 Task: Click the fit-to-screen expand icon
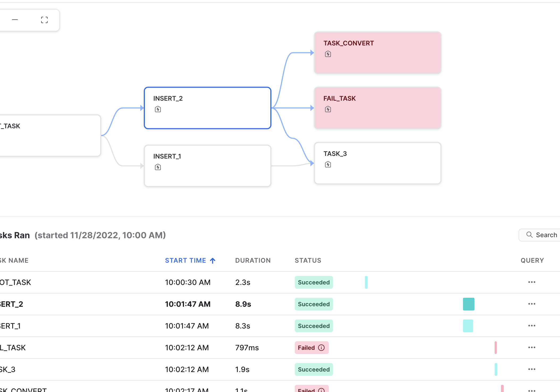(44, 20)
